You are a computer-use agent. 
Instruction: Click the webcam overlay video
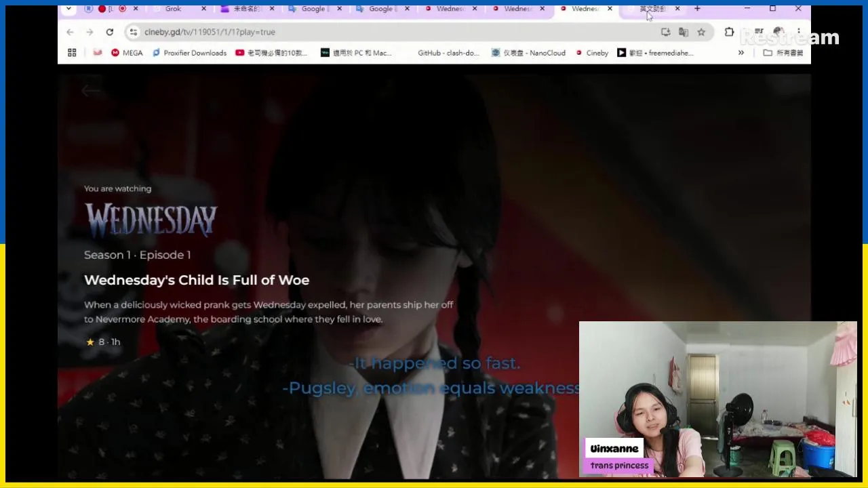click(x=718, y=400)
